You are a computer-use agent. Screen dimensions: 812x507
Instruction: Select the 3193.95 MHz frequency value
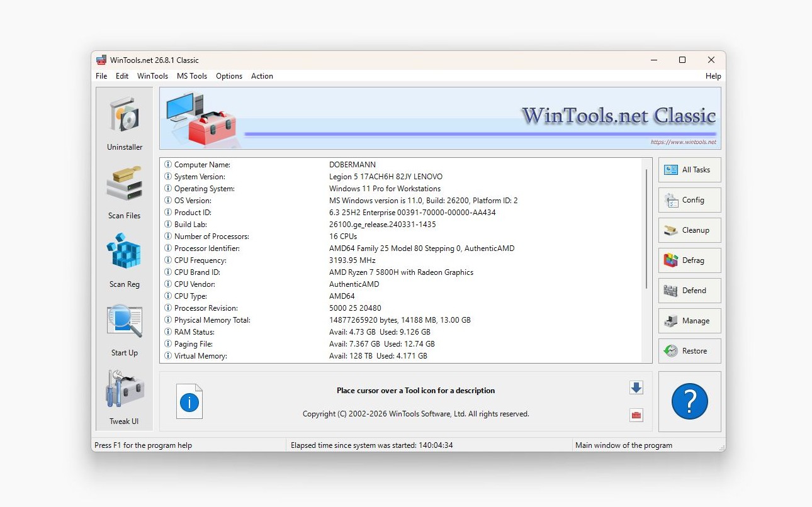352,260
